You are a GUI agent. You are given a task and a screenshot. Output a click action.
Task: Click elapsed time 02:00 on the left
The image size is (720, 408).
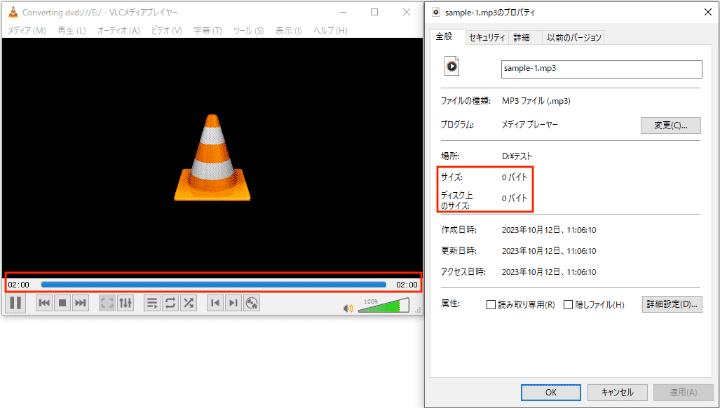18,285
